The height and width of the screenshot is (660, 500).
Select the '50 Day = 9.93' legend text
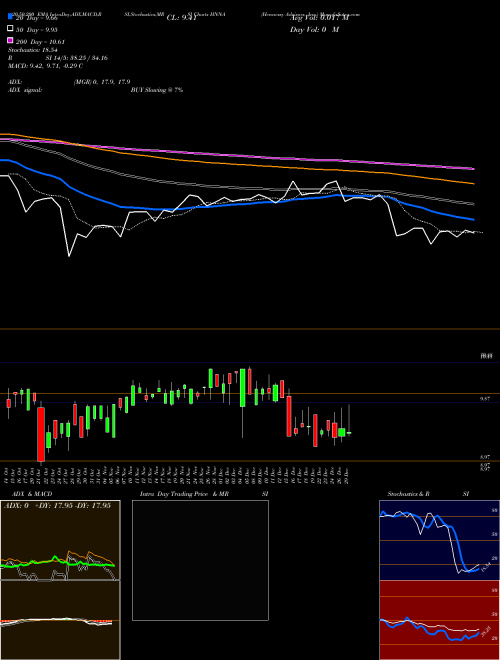[x=37, y=30]
